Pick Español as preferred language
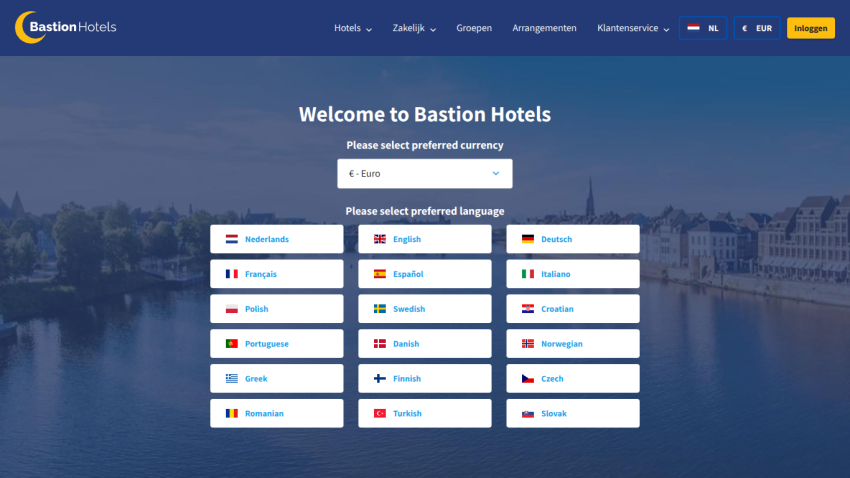 [x=424, y=274]
